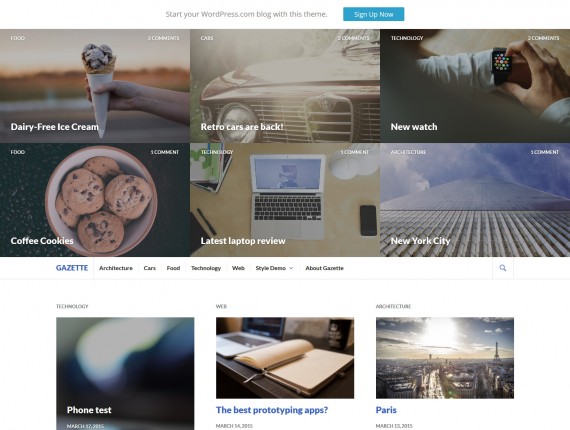View the New watch featured post
The height and width of the screenshot is (430, 570).
click(414, 127)
